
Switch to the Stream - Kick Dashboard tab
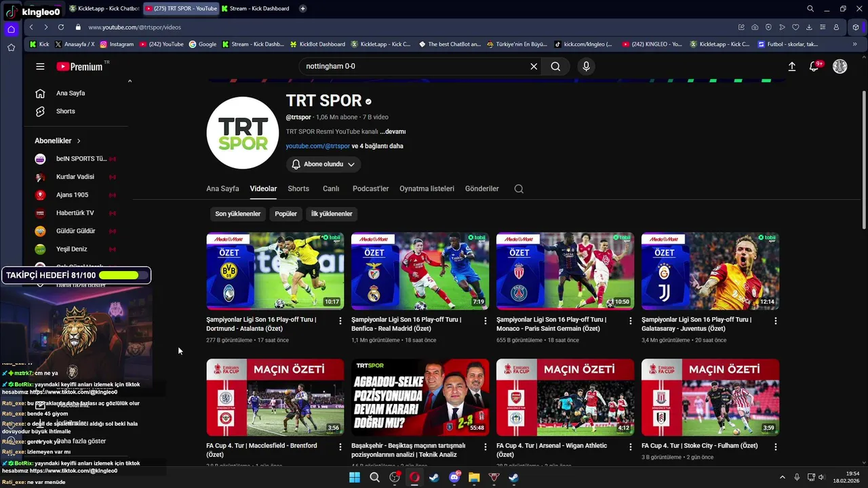pos(255,9)
